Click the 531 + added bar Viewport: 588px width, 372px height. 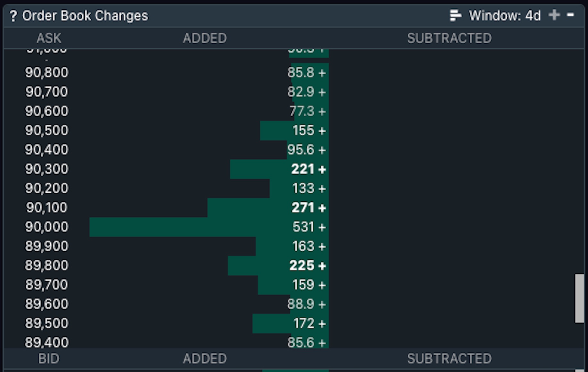[209, 227]
